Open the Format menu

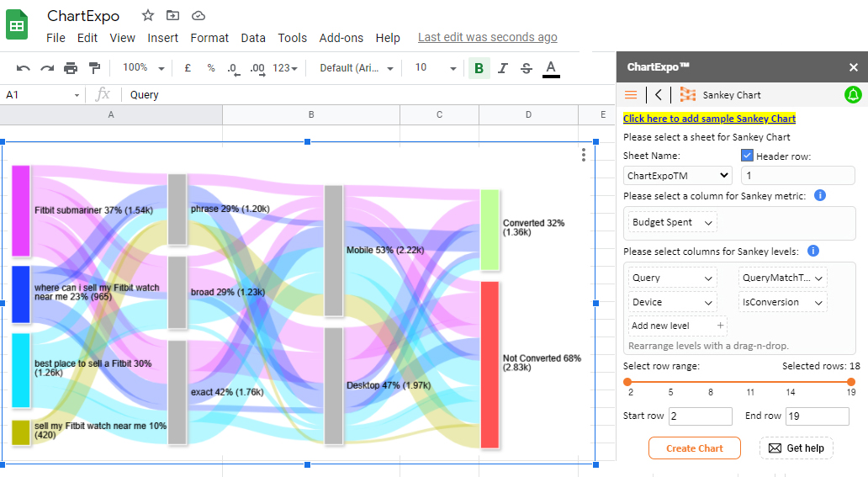(209, 38)
